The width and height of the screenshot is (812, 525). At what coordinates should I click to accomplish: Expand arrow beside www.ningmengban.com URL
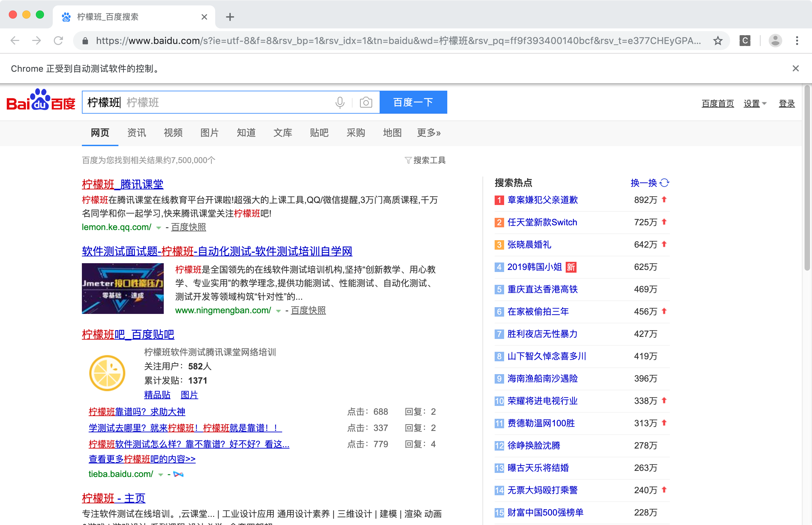pos(278,311)
